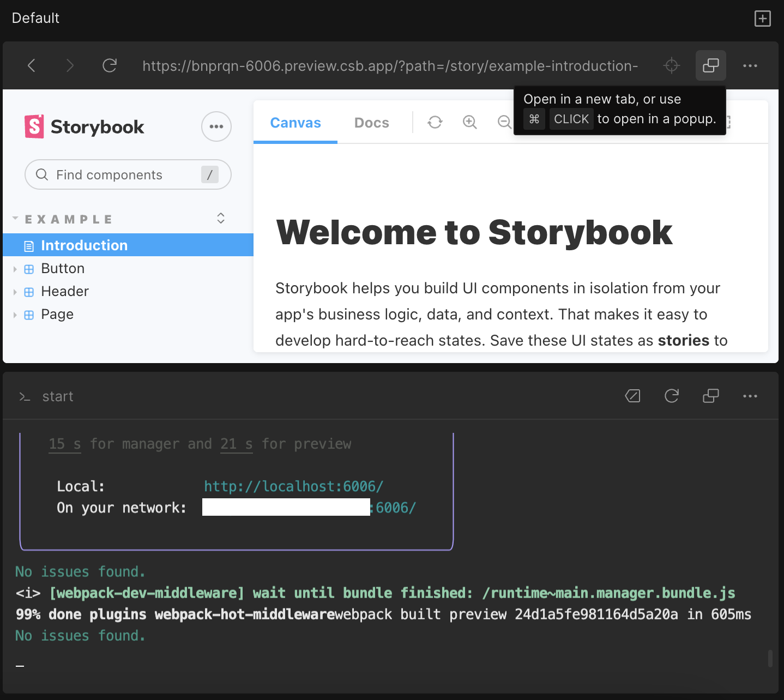The height and width of the screenshot is (700, 784).
Task: Zoom in the Storybook canvas
Action: coord(470,122)
